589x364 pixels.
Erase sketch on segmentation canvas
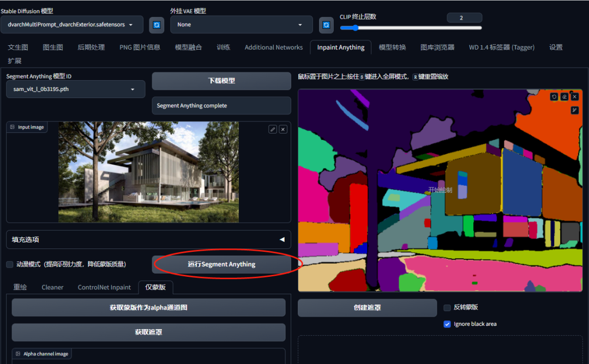pos(564,97)
